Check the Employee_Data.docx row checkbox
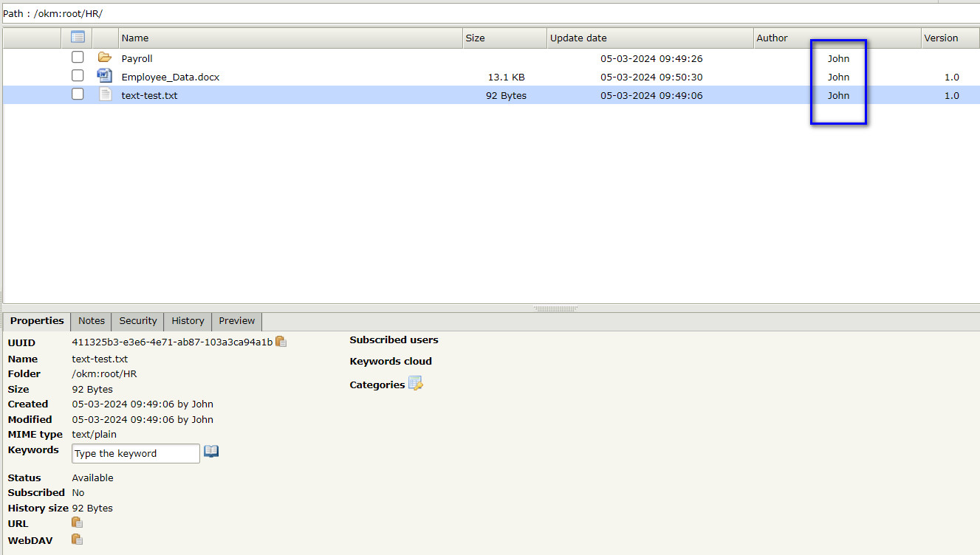Viewport: 980px width, 555px height. 78,76
